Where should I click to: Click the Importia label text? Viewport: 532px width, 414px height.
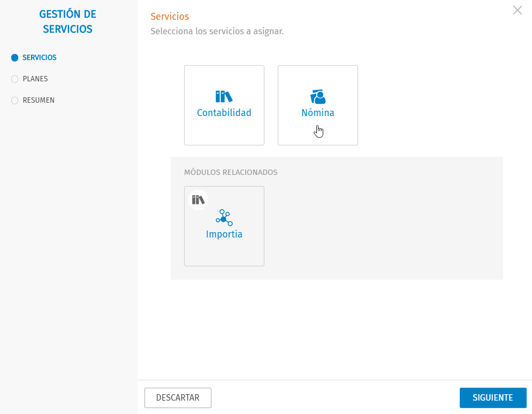coord(224,234)
